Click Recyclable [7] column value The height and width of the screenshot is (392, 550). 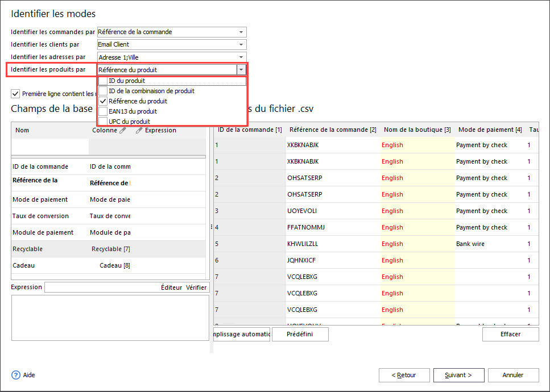pyautogui.click(x=111, y=249)
